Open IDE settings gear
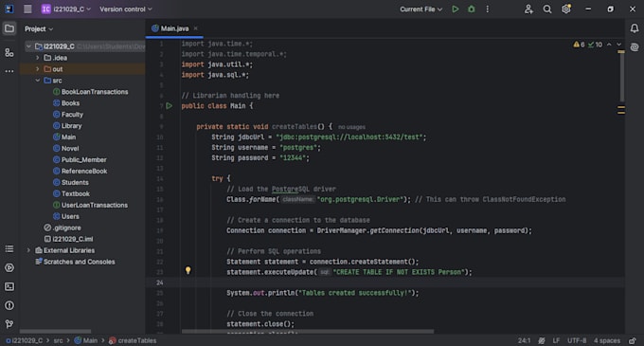 566,9
